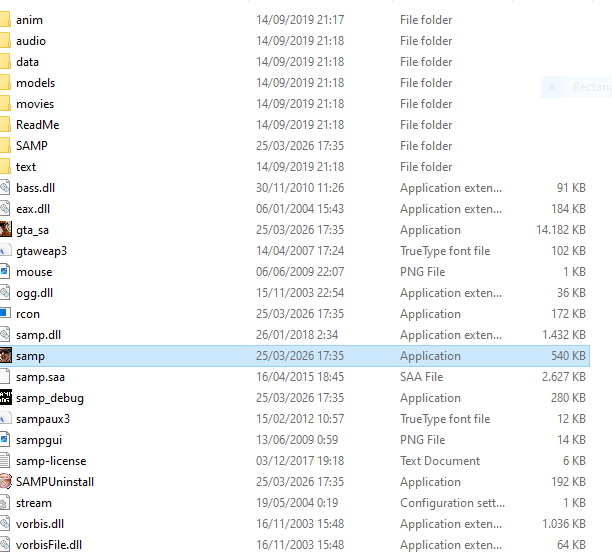This screenshot has height=559, width=612.
Task: Select the ReadMe folder name
Action: pos(37,125)
